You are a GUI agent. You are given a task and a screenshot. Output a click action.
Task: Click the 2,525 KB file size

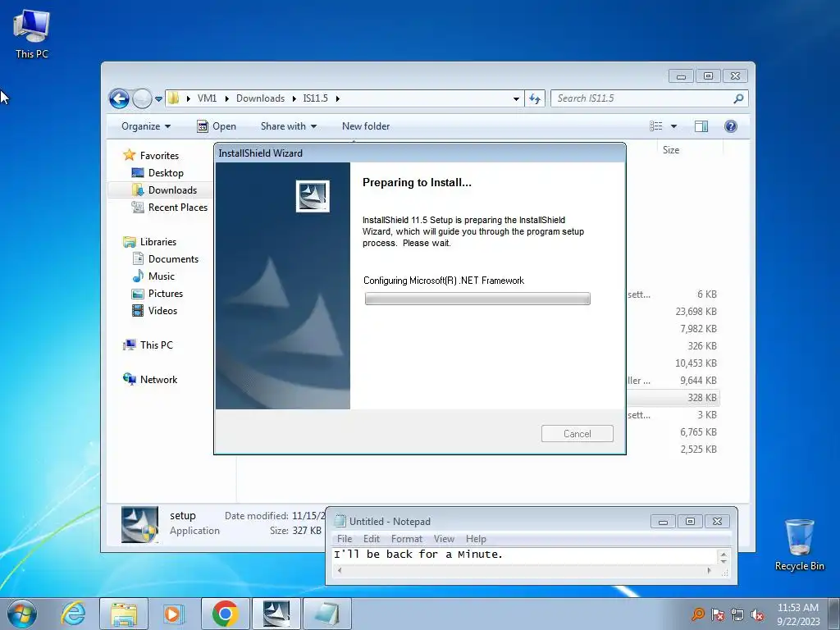pos(698,450)
